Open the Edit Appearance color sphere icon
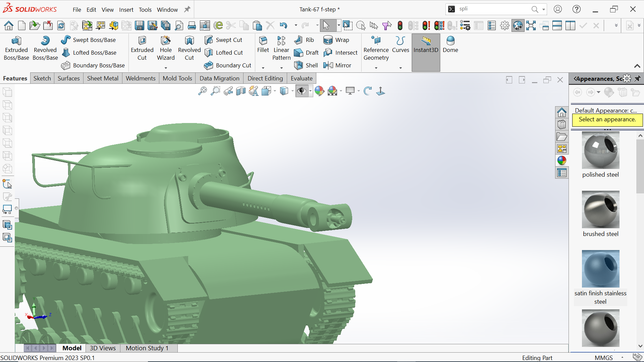Image resolution: width=644 pixels, height=362 pixels. pyautogui.click(x=319, y=91)
